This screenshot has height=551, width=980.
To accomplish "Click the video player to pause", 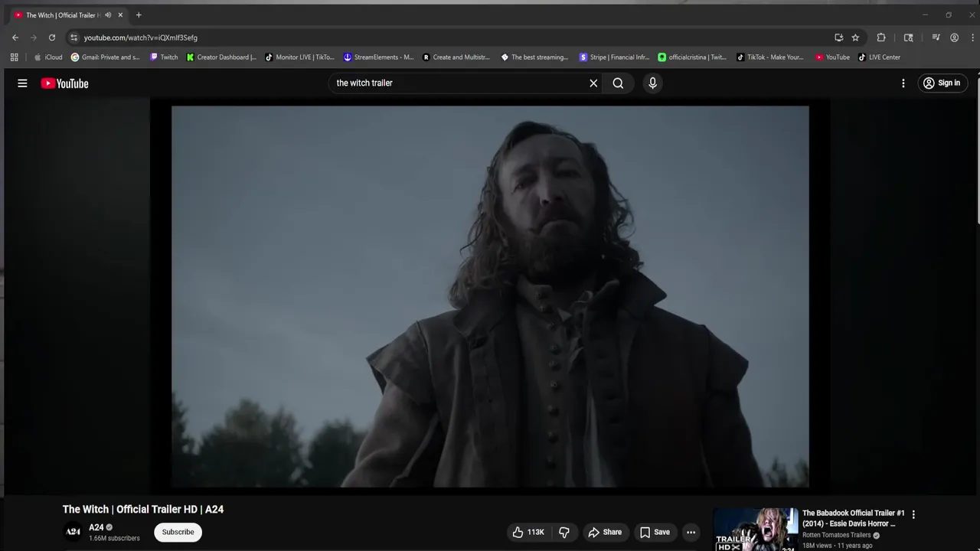I will [490, 296].
